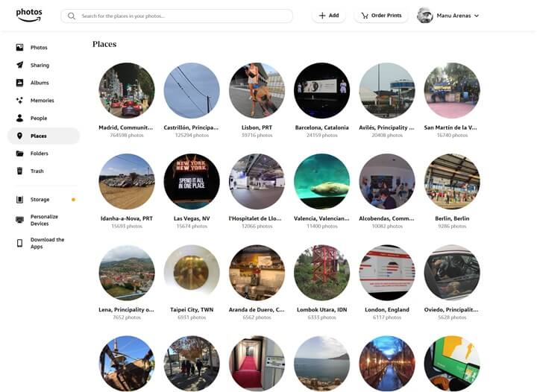Click the Memories sparkle icon

[19, 100]
